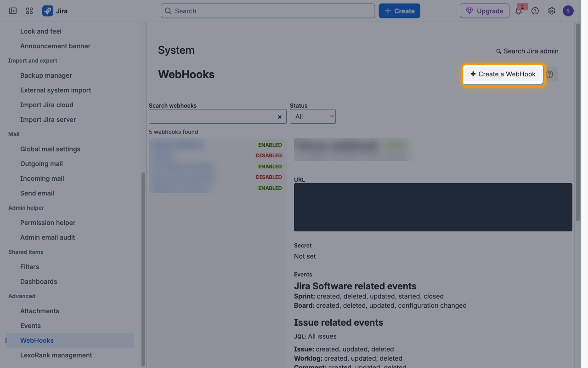The image size is (588, 368).
Task: Click the Create a WebHook button
Action: (x=503, y=74)
